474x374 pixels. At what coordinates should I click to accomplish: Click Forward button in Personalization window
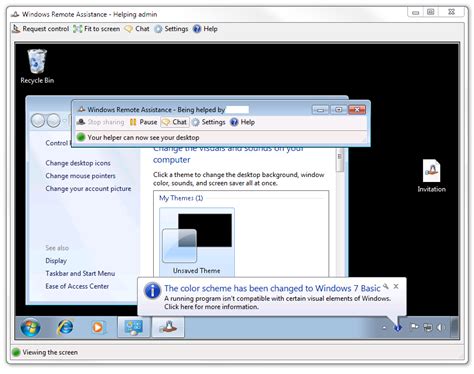[x=53, y=121]
